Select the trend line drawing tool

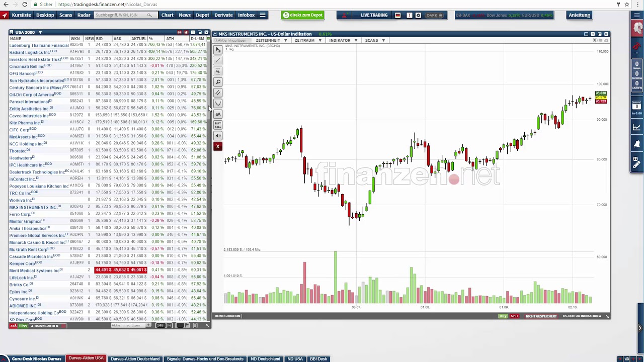[x=218, y=60]
